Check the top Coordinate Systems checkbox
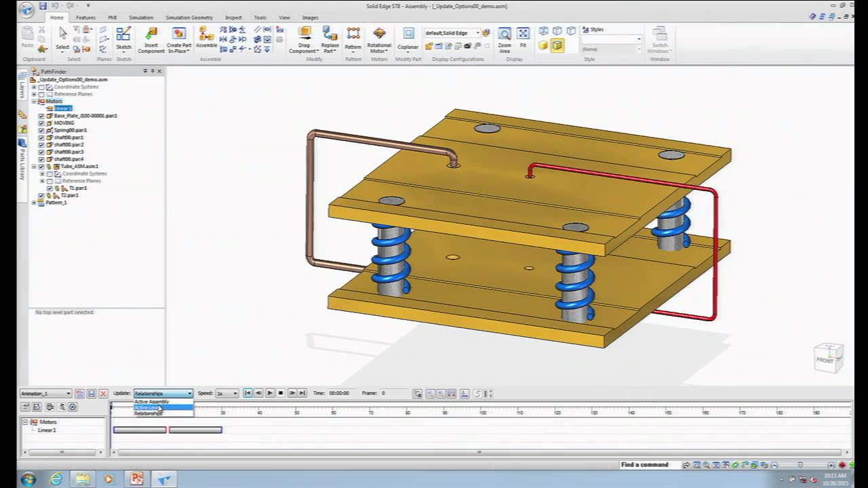868x488 pixels. (41, 87)
